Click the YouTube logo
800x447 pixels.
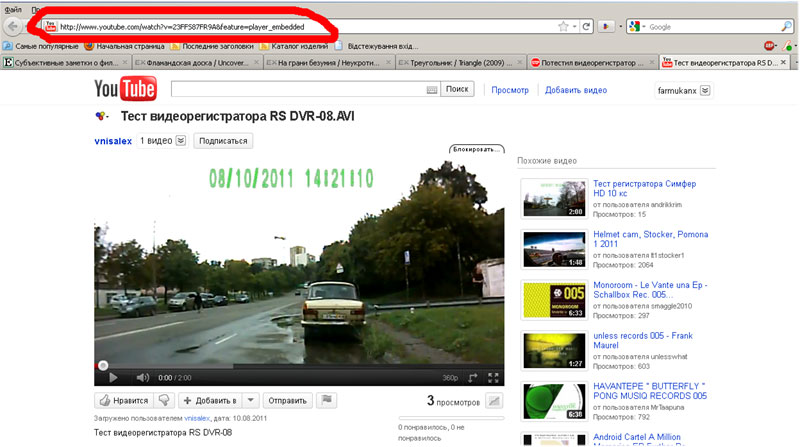point(125,89)
